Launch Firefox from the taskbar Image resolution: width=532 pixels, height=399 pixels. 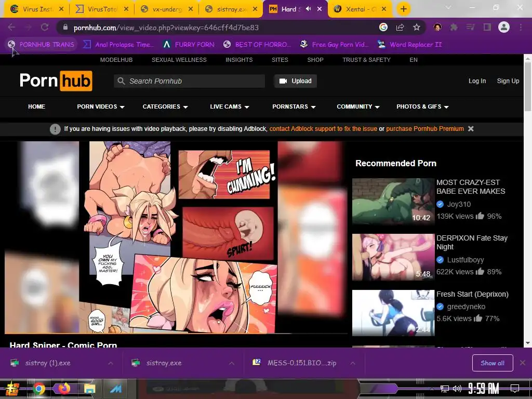pos(64,389)
